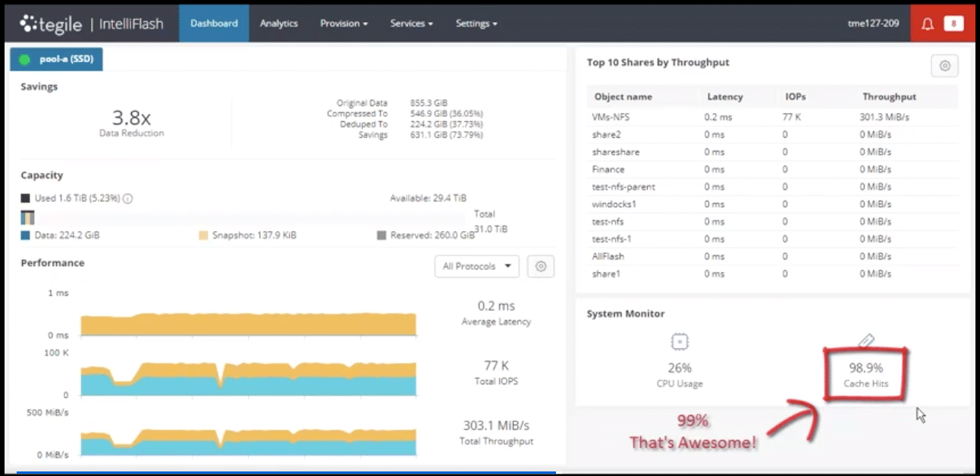Click the Tegile IntelliFlash logo

(x=91, y=24)
